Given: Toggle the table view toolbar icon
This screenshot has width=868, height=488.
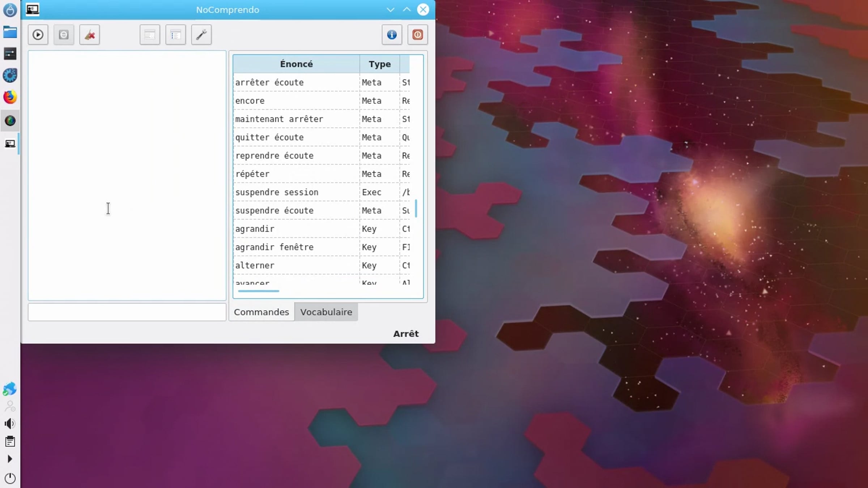Looking at the screenshot, I should pyautogui.click(x=150, y=35).
